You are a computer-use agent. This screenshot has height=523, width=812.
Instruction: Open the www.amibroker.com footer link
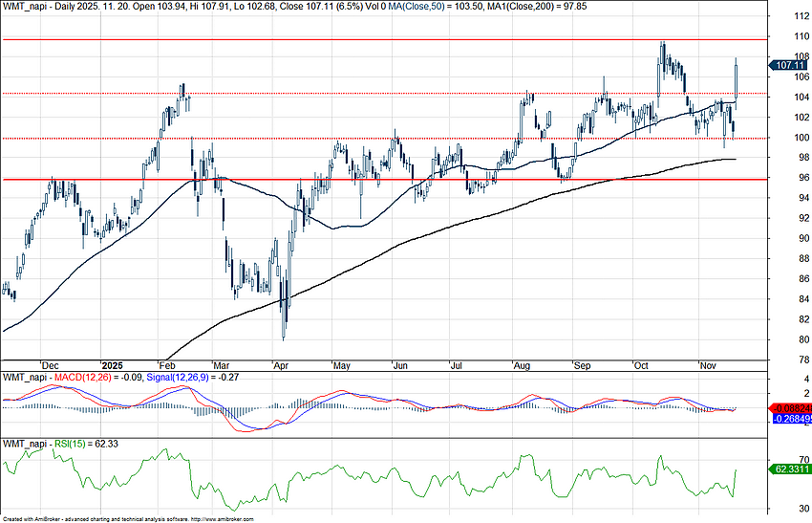pos(228,518)
